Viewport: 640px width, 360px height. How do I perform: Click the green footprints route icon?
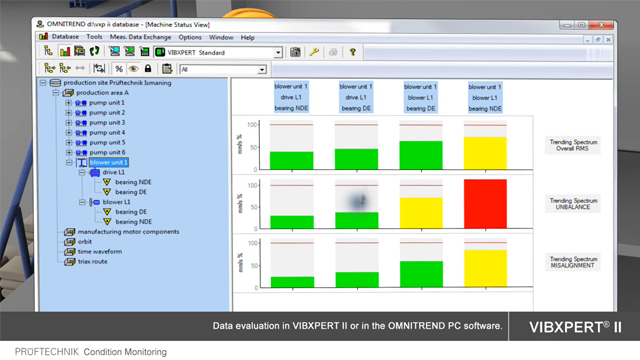click(x=95, y=51)
